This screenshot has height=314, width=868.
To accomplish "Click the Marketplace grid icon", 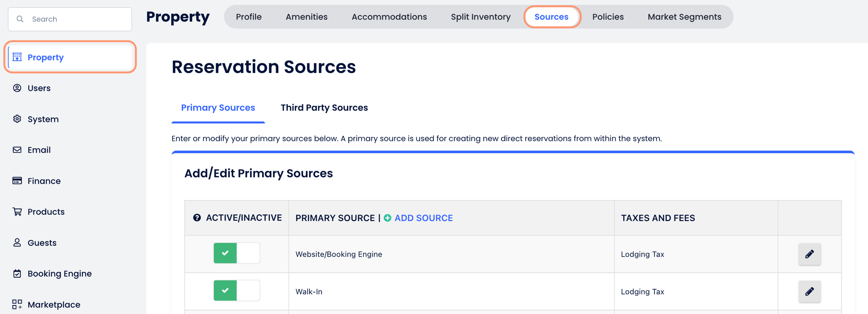I will tap(17, 304).
